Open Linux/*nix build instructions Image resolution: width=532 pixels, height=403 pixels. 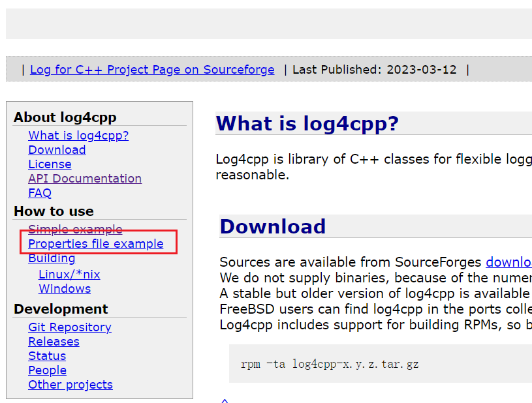tap(69, 275)
